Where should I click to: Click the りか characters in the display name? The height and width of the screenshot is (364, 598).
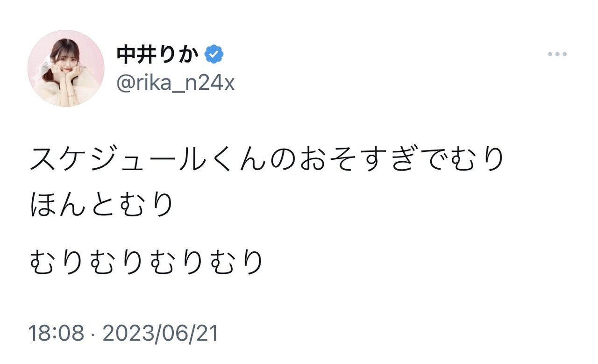[179, 56]
